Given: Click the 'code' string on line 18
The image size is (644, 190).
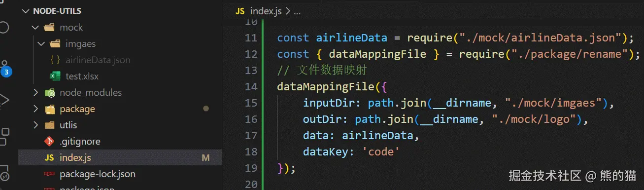Looking at the screenshot, I should click(x=381, y=152).
